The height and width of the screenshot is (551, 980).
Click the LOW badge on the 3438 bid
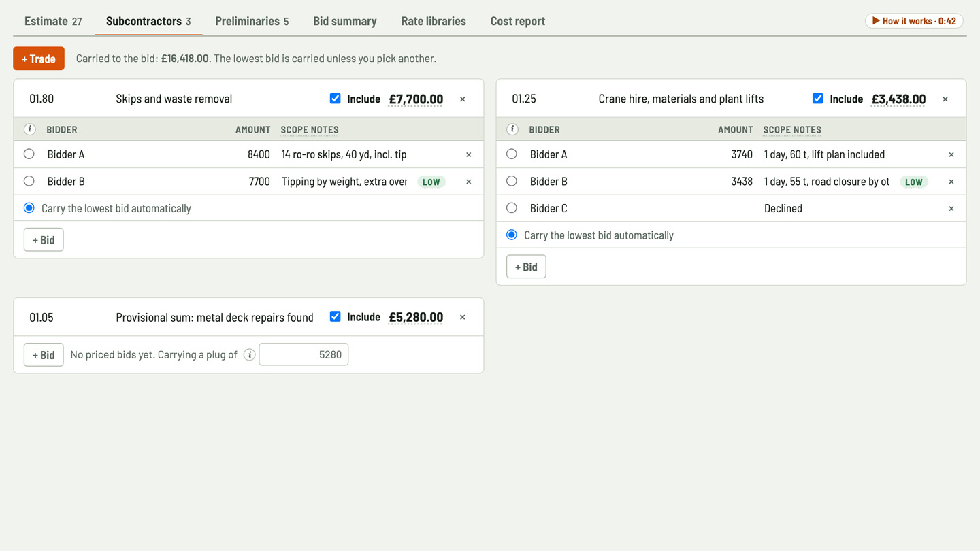[x=914, y=182]
